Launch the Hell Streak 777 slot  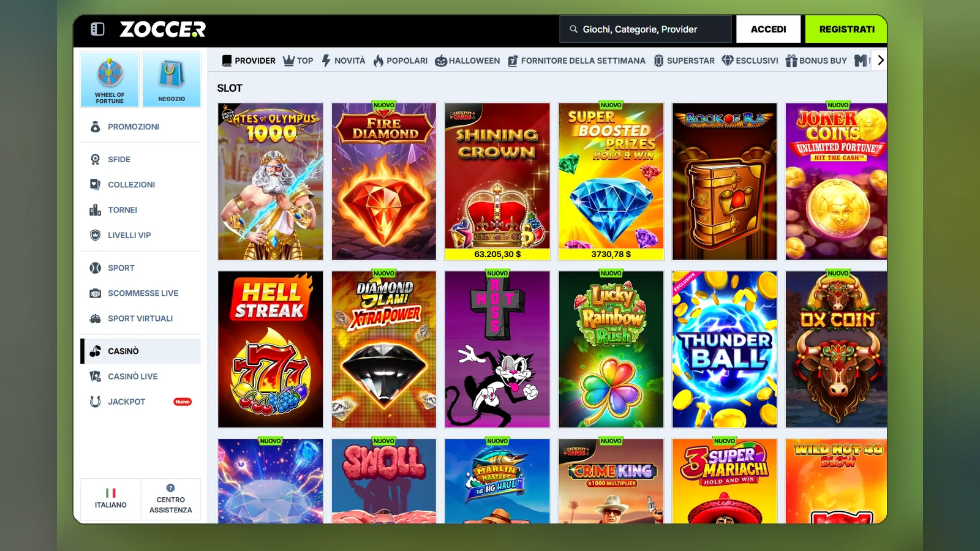point(271,349)
